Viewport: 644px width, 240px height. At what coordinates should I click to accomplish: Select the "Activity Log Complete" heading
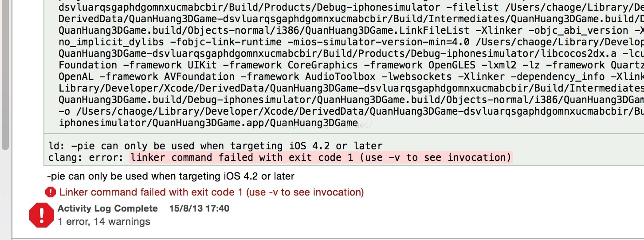(108, 208)
